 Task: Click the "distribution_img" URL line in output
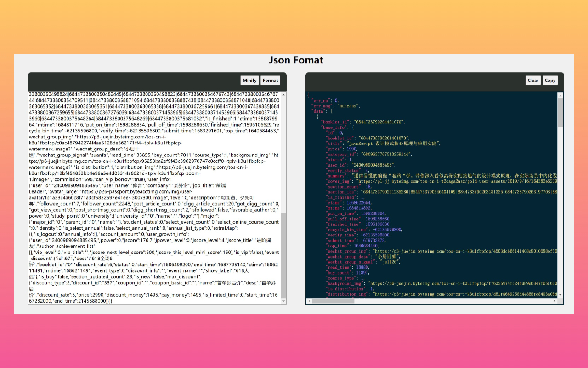[x=441, y=294]
